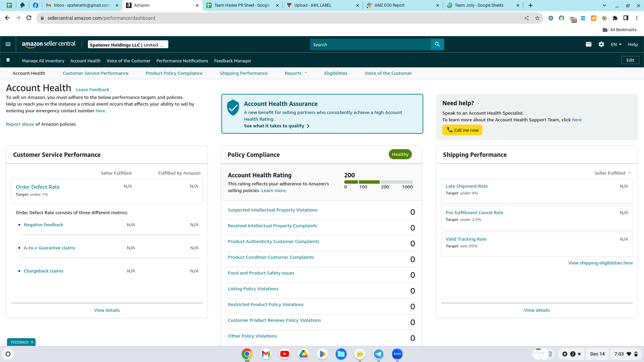Open the Chrome three-dot menu
644x362 pixels.
tap(637, 18)
